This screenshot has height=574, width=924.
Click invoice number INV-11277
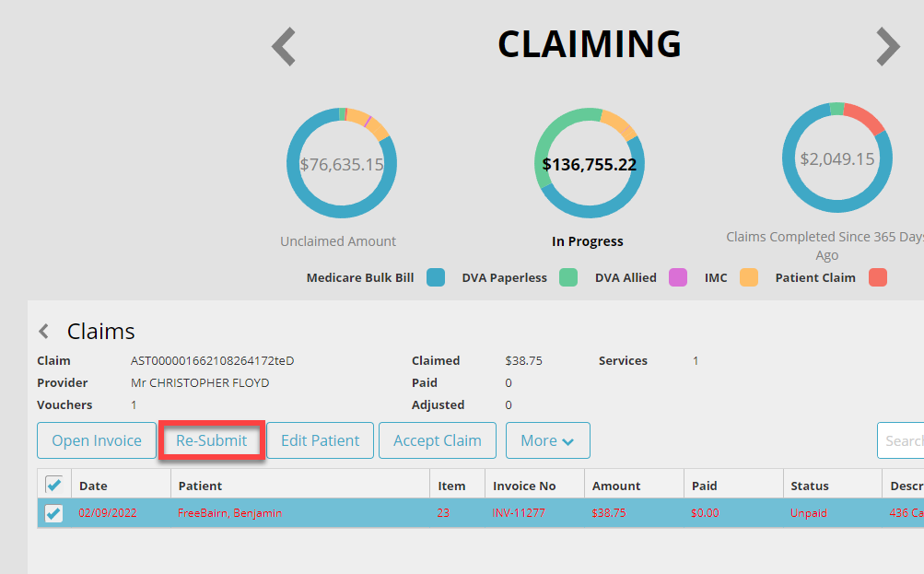(x=519, y=512)
